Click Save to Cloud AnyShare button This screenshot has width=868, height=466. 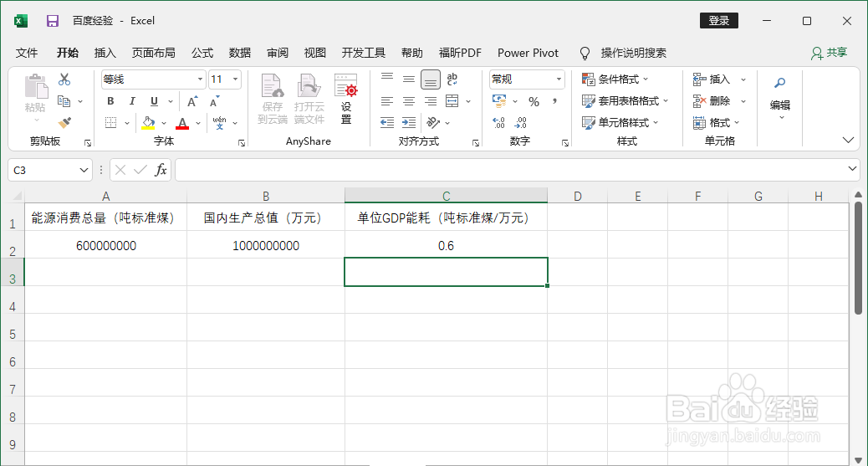(273, 99)
